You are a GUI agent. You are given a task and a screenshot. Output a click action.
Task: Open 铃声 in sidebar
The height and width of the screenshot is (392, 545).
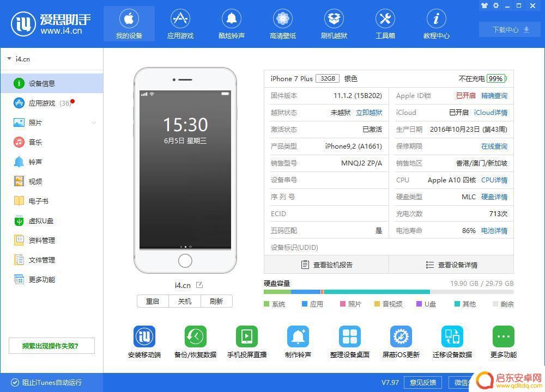click(52, 162)
